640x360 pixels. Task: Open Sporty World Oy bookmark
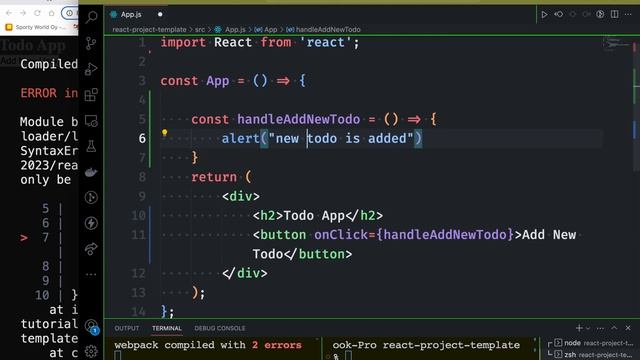[x=36, y=27]
